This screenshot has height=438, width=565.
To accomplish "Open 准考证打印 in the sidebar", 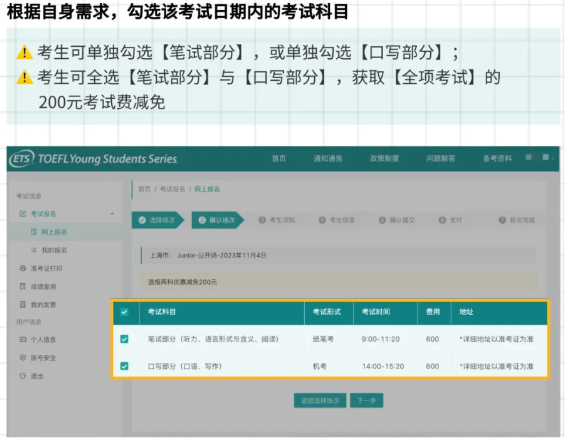I will point(46,268).
